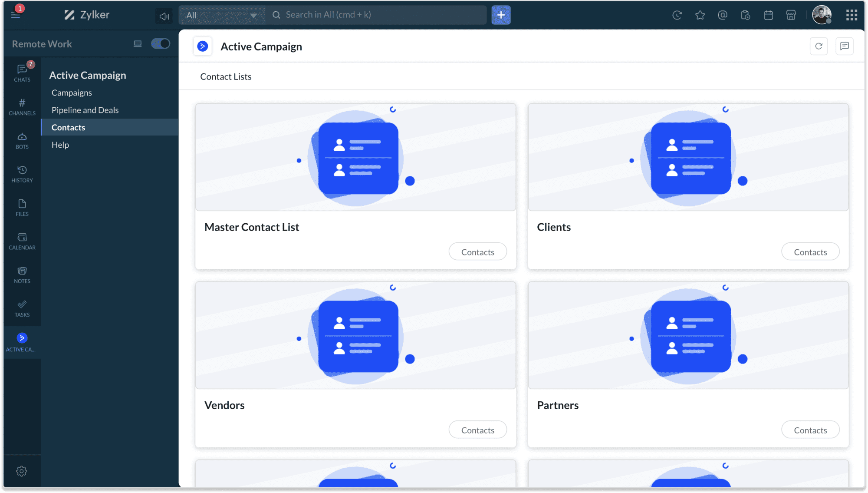Select Help menu item
The image size is (868, 493).
tap(60, 145)
